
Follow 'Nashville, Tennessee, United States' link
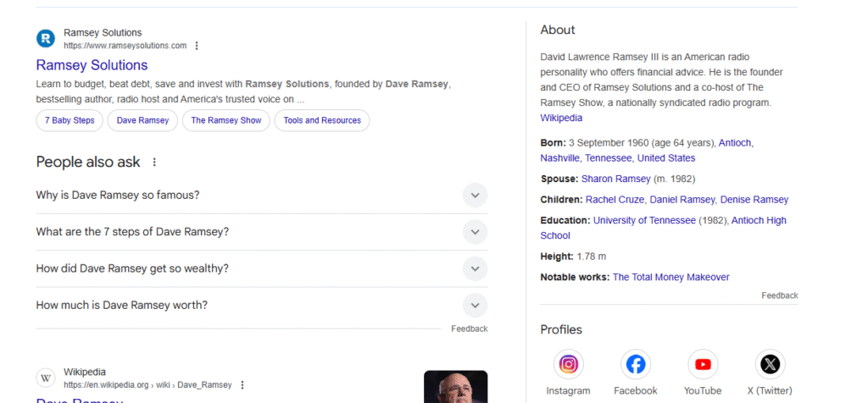pyautogui.click(x=618, y=158)
